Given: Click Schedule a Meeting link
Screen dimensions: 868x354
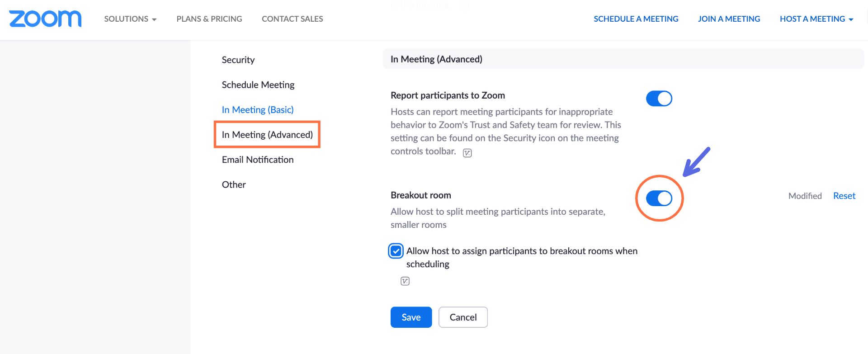Looking at the screenshot, I should click(x=636, y=19).
